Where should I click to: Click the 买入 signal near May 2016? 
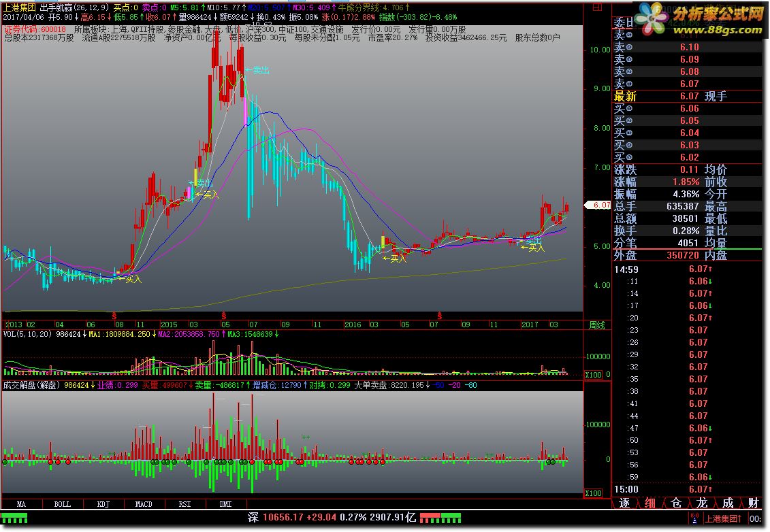pyautogui.click(x=395, y=258)
